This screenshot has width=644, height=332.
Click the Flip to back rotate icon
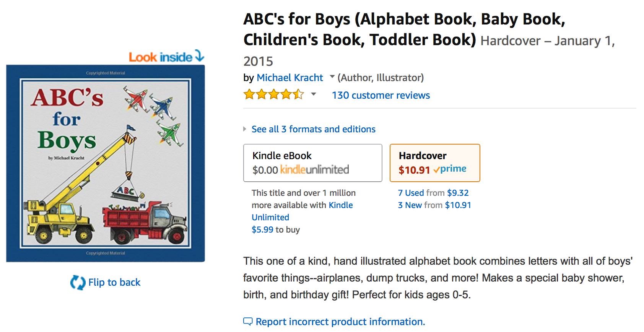tap(78, 283)
